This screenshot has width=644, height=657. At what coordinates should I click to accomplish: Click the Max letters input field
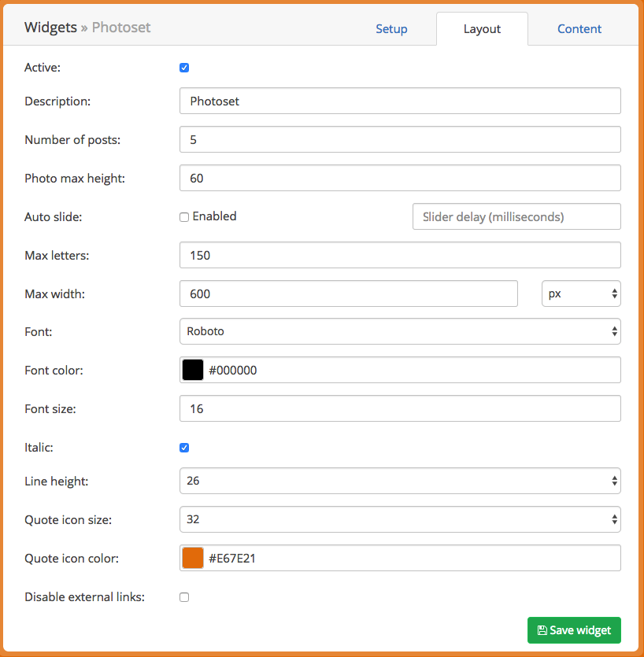point(400,255)
